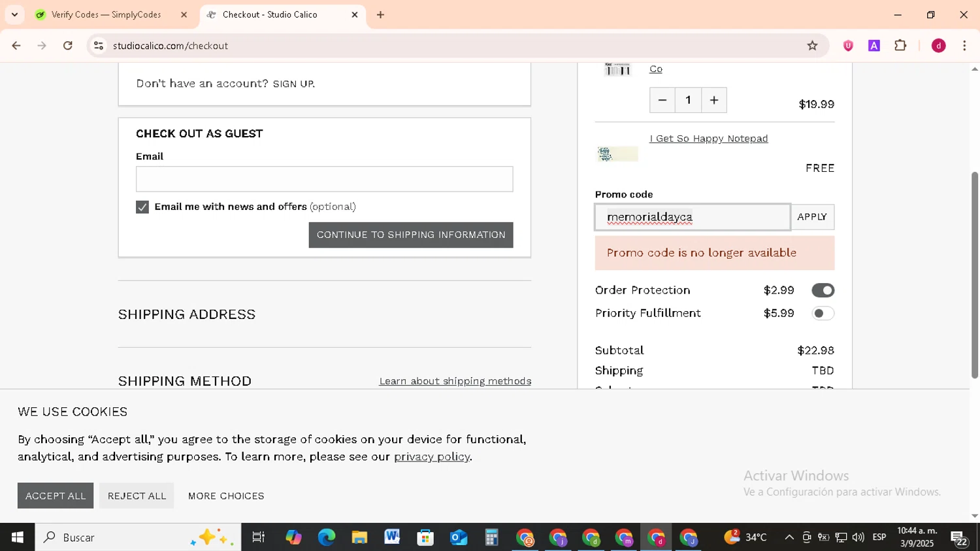Click the promo code input field
Viewport: 980px width, 551px height.
(692, 217)
